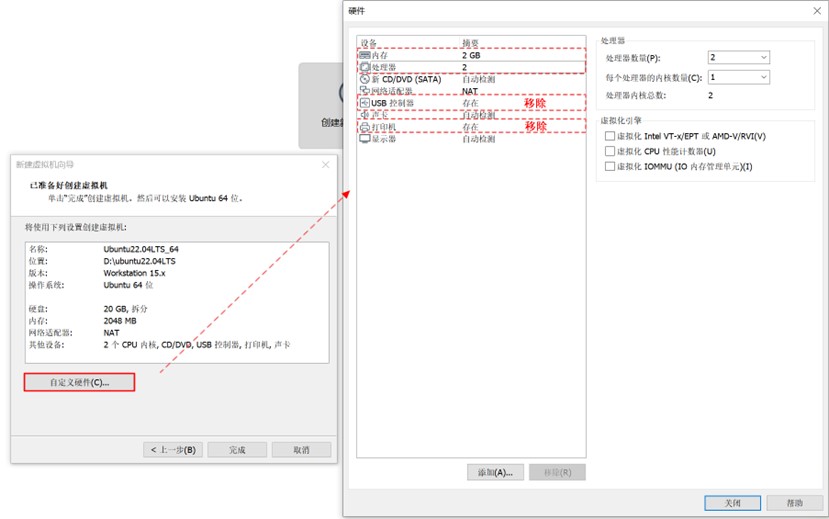Click the 摘要 column header
Screen dimensions: 829x519
[470, 43]
